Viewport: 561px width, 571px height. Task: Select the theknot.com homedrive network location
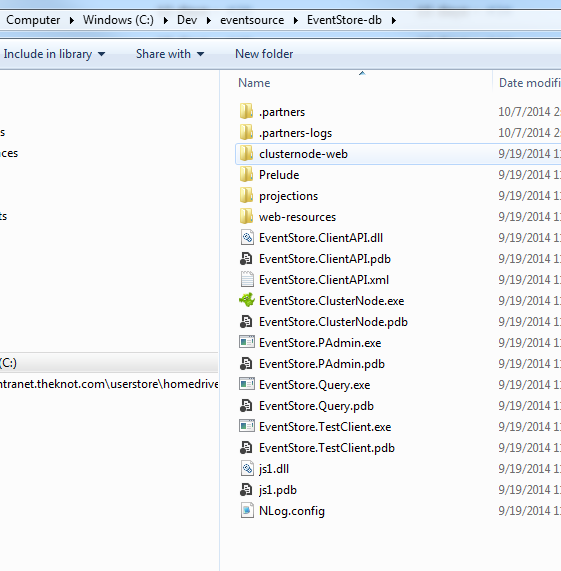(x=109, y=384)
